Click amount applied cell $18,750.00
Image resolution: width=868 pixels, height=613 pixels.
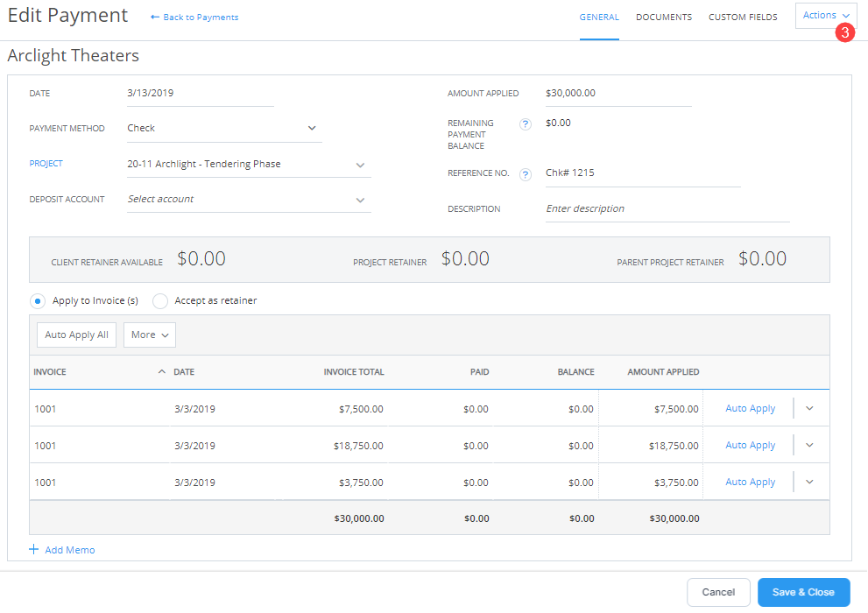tap(651, 446)
